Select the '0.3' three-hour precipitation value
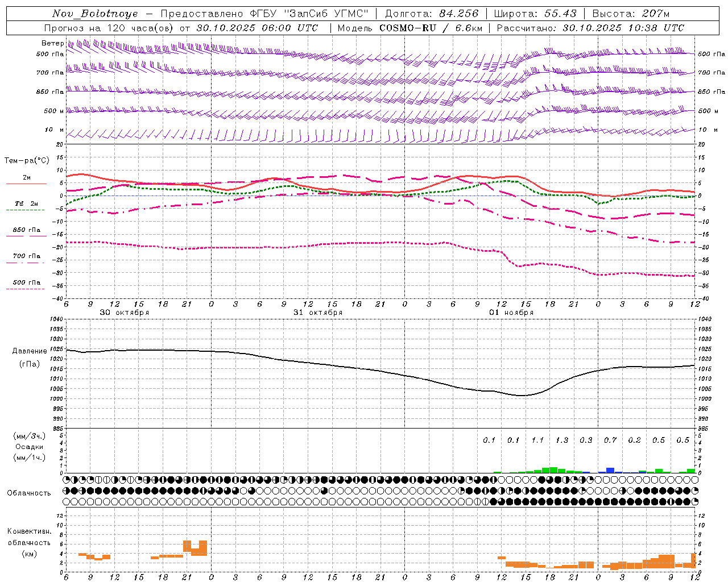 click(x=585, y=440)
